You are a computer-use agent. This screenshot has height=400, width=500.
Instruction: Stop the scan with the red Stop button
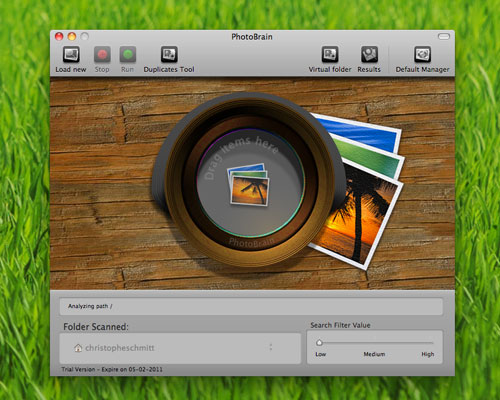(x=102, y=55)
